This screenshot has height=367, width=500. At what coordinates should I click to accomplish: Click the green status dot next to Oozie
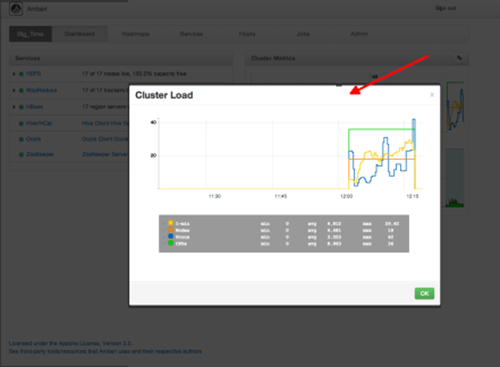(x=21, y=139)
